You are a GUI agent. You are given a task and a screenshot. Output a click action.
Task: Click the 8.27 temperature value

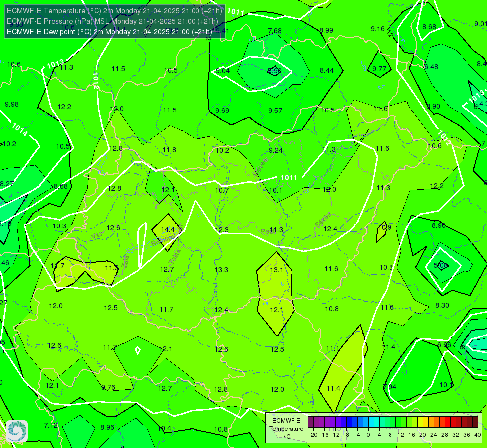pos(7,184)
